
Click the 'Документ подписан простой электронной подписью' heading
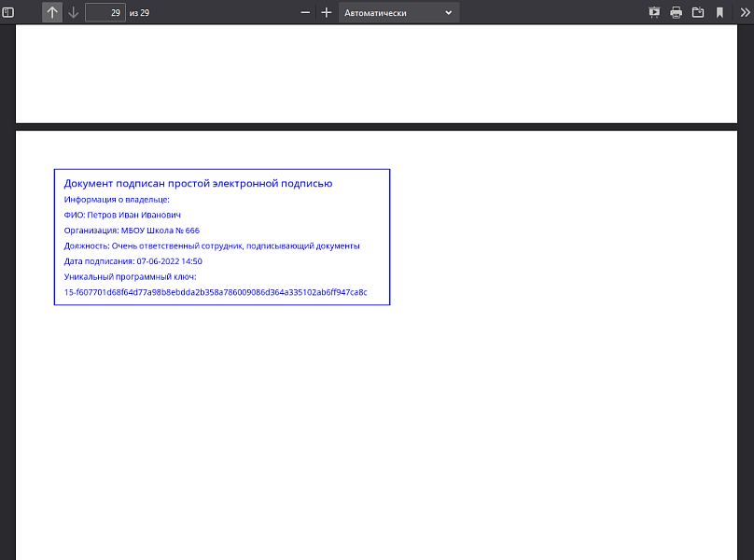pos(198,183)
